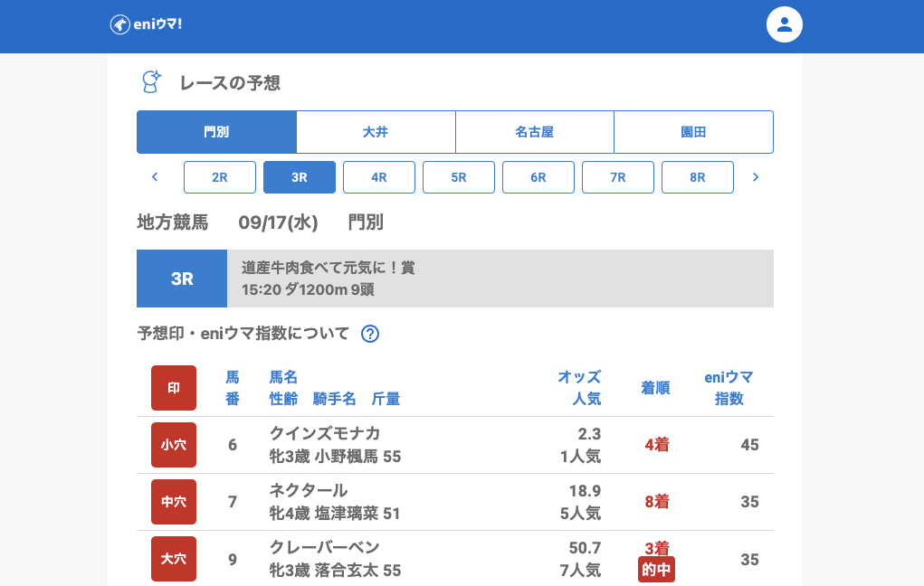
Task: Click the race prediction head icon
Action: click(151, 82)
